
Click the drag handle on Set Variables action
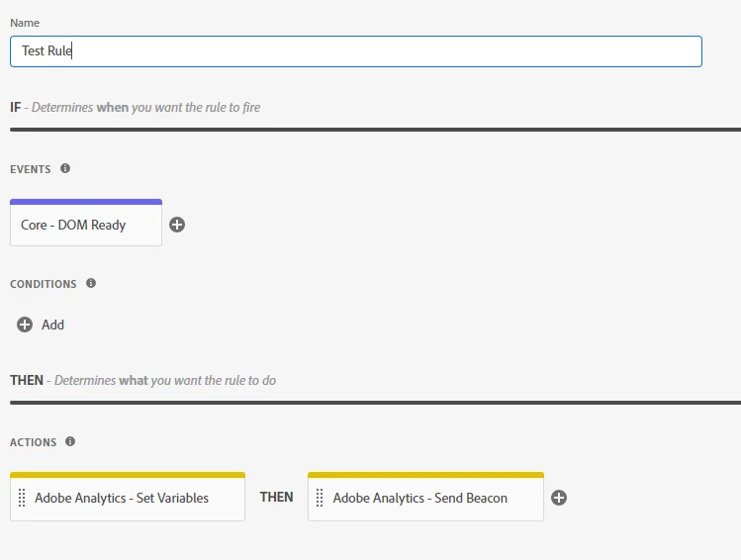tap(22, 498)
